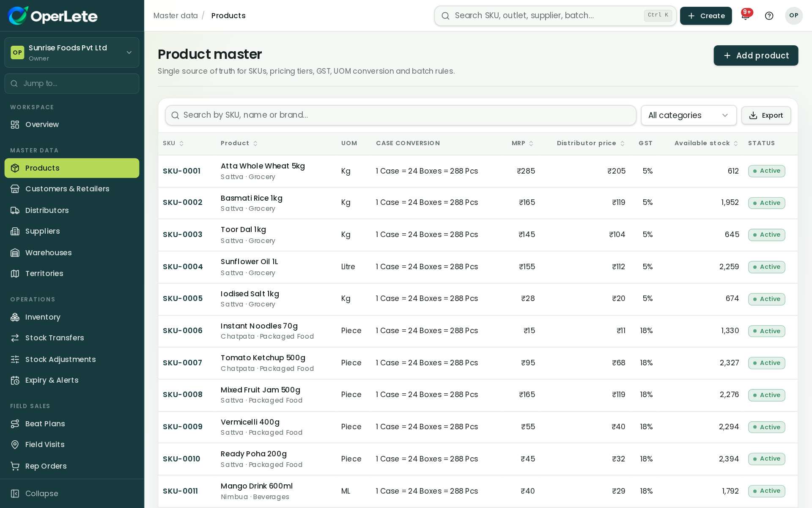Export the product list
This screenshot has width=812, height=508.
click(766, 115)
